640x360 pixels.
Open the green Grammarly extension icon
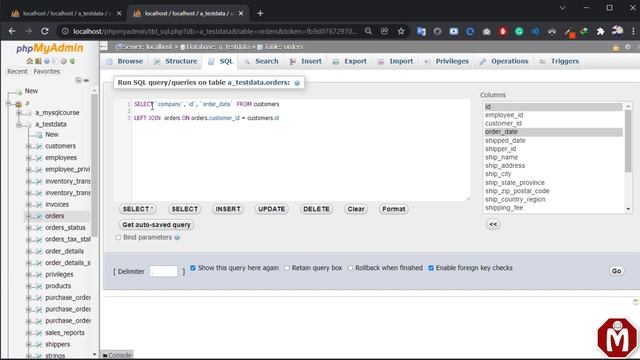coord(519,31)
